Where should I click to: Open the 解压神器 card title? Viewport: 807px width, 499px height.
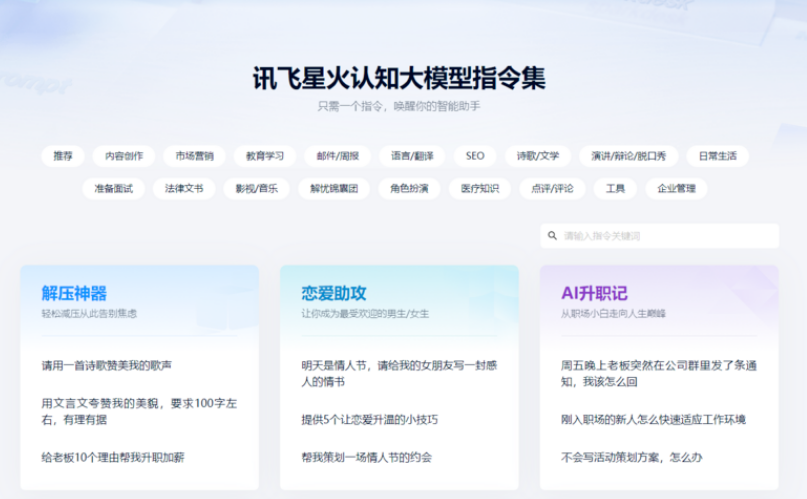coord(74,293)
